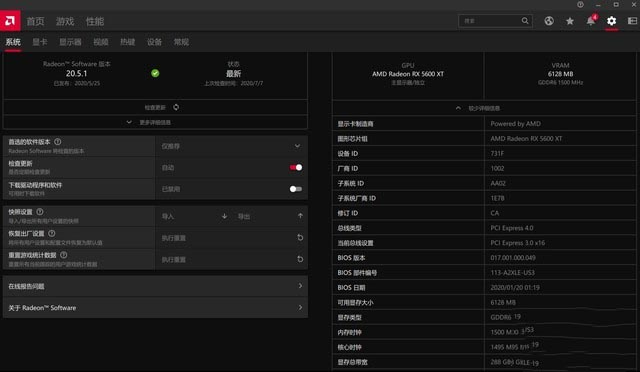Go to the 游戏 tab
The height and width of the screenshot is (372, 640).
(x=65, y=21)
